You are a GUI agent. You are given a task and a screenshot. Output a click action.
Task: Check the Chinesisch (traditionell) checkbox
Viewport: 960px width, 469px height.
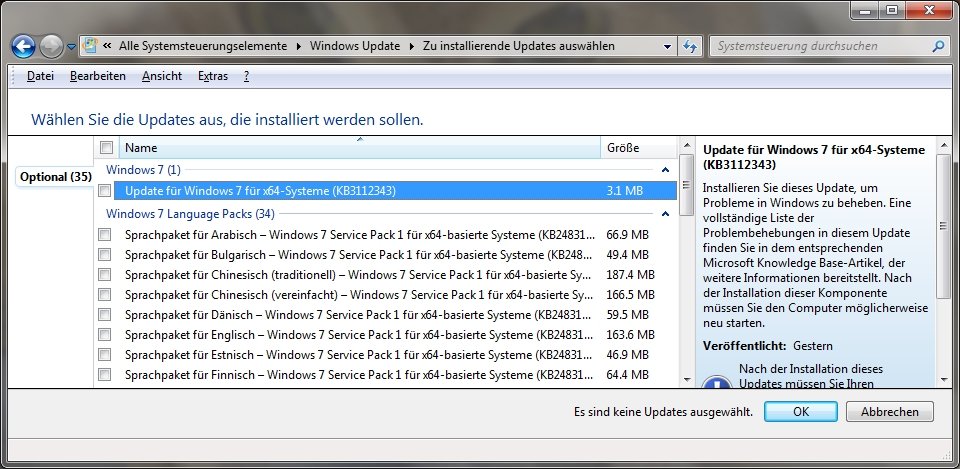pos(105,275)
